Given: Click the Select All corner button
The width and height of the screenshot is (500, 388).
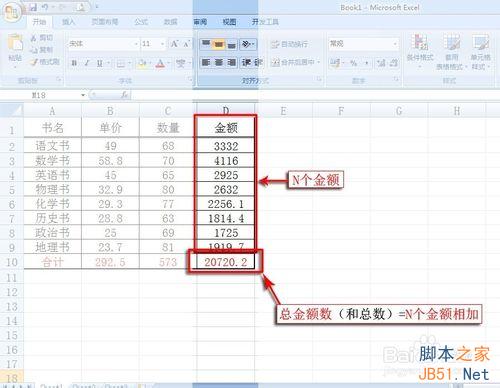Looking at the screenshot, I should pos(12,110).
